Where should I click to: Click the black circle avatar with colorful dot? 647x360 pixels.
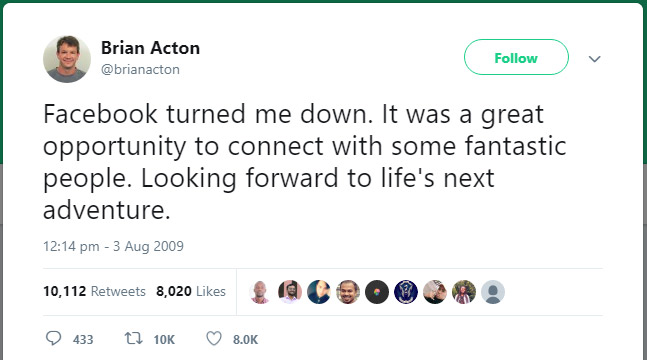coord(377,292)
